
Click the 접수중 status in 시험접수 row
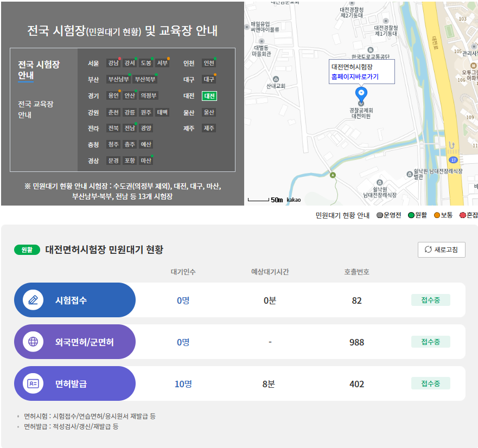coord(430,300)
